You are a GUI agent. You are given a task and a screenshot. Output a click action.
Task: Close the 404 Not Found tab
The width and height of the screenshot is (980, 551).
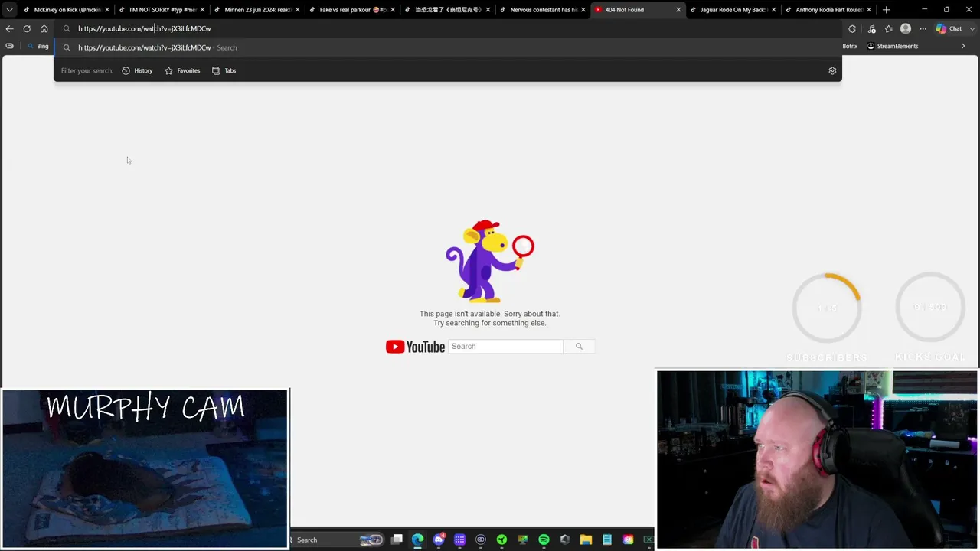coord(678,10)
